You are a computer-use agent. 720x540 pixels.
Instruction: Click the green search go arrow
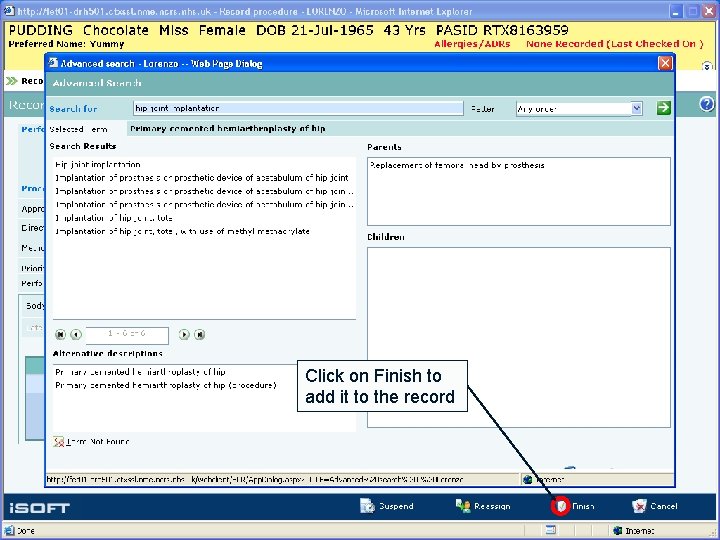[x=663, y=108]
